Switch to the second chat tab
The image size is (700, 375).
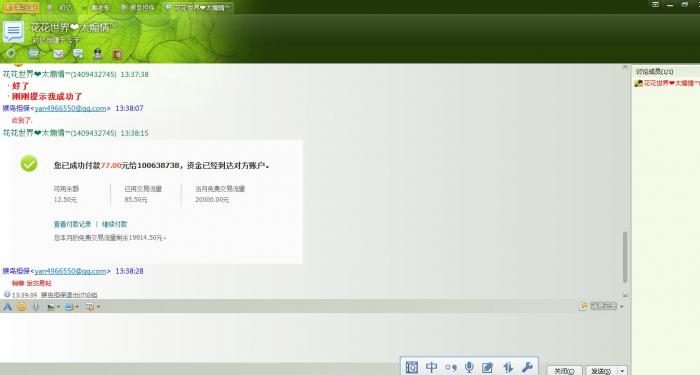point(61,8)
